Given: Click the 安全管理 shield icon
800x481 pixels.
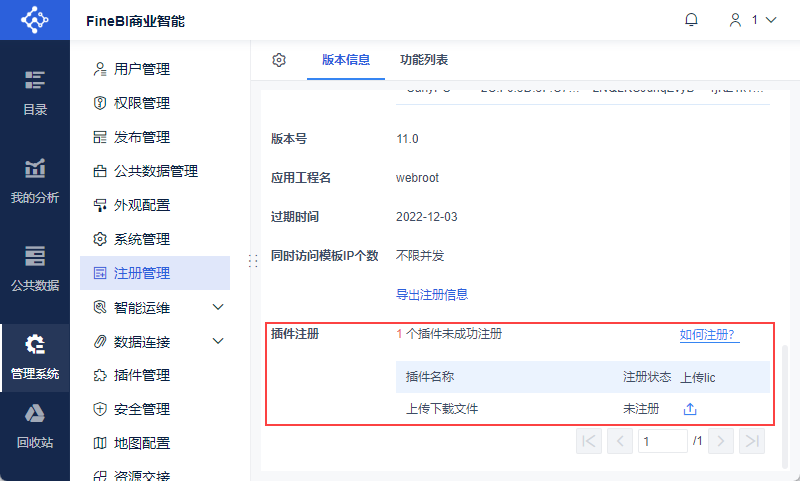Looking at the screenshot, I should [x=100, y=409].
